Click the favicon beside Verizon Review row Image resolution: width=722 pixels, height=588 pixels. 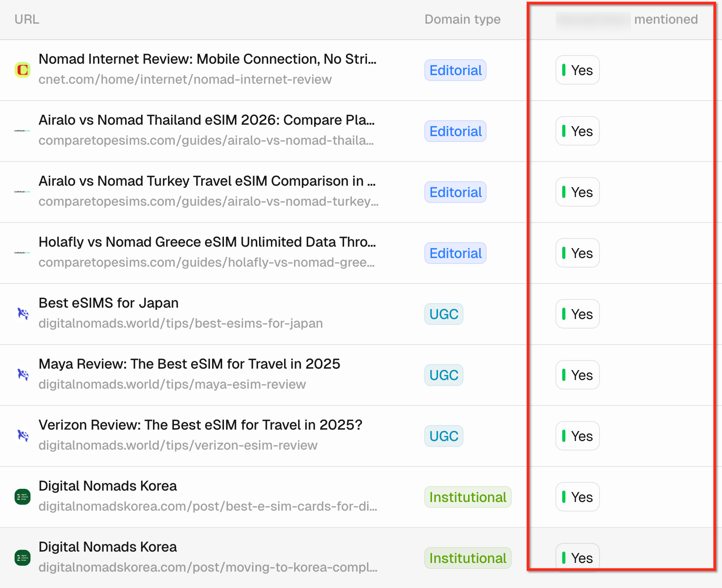click(x=23, y=436)
